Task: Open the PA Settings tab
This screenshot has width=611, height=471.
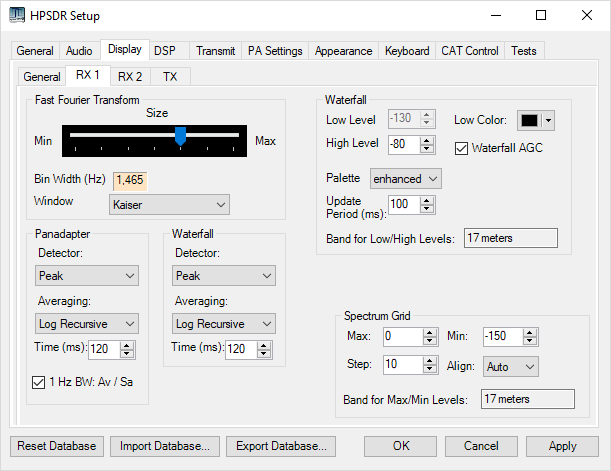Action: point(275,51)
